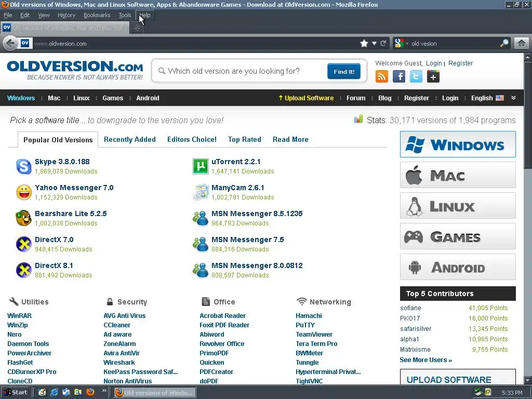
Task: Click the MSN Messenger 8.0.0812 icon
Action: [201, 270]
